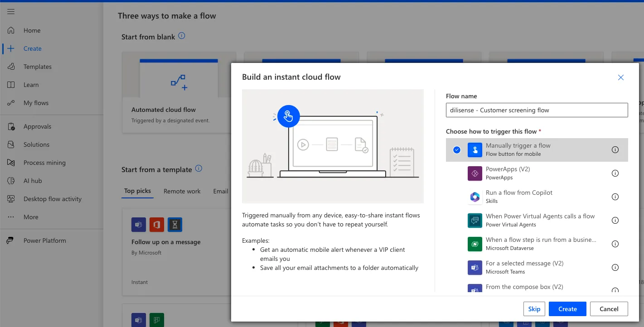644x327 pixels.
Task: Switch to the Remote work tab
Action: pyautogui.click(x=182, y=191)
